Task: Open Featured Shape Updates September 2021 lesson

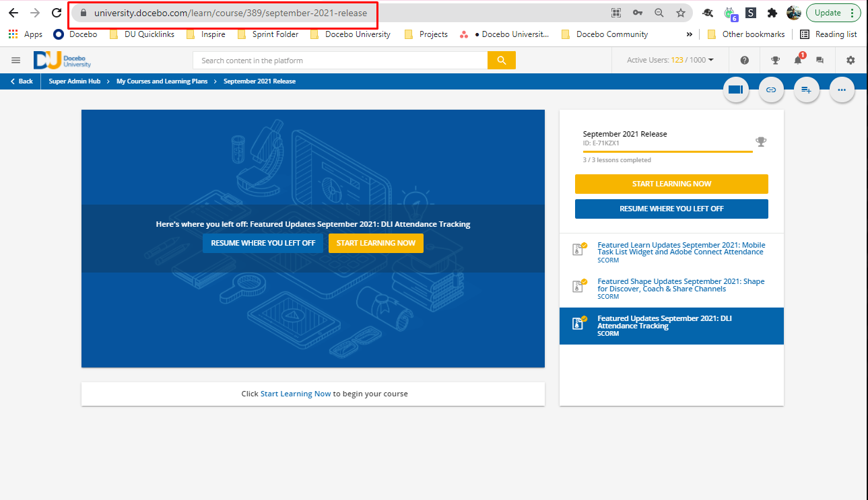Action: (x=671, y=289)
